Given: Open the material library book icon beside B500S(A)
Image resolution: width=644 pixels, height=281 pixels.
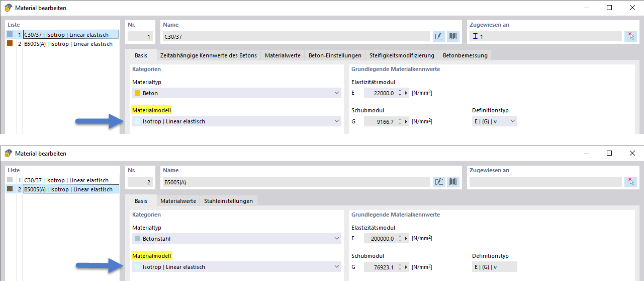Looking at the screenshot, I should pyautogui.click(x=453, y=182).
